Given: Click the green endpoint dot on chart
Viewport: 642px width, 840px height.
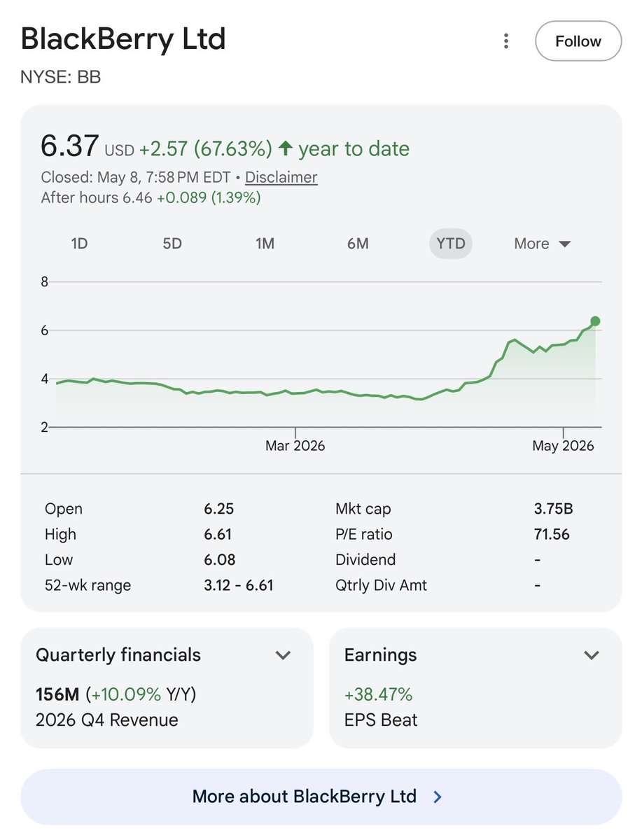Looking at the screenshot, I should pos(595,321).
